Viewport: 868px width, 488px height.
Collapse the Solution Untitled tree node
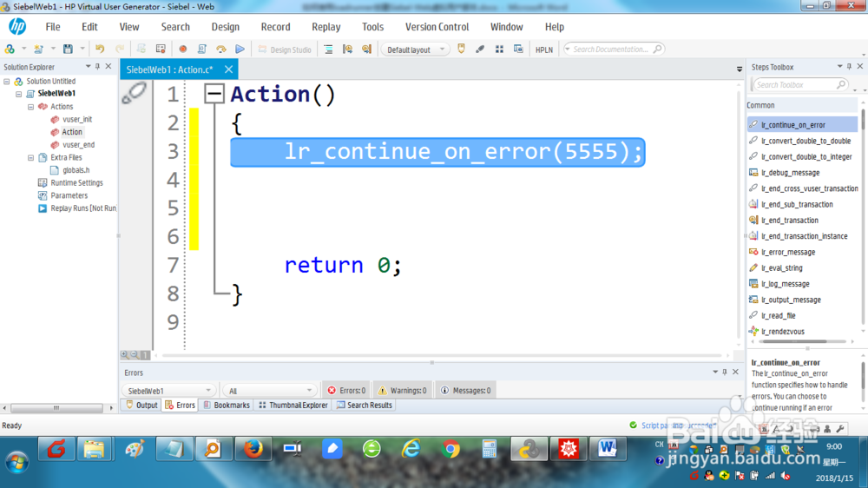7,82
